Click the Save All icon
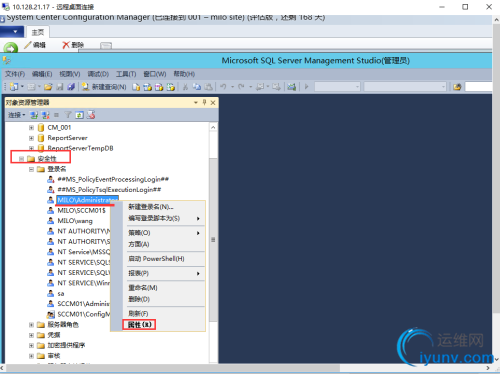Viewport: 500px width, 374px height. [71, 87]
